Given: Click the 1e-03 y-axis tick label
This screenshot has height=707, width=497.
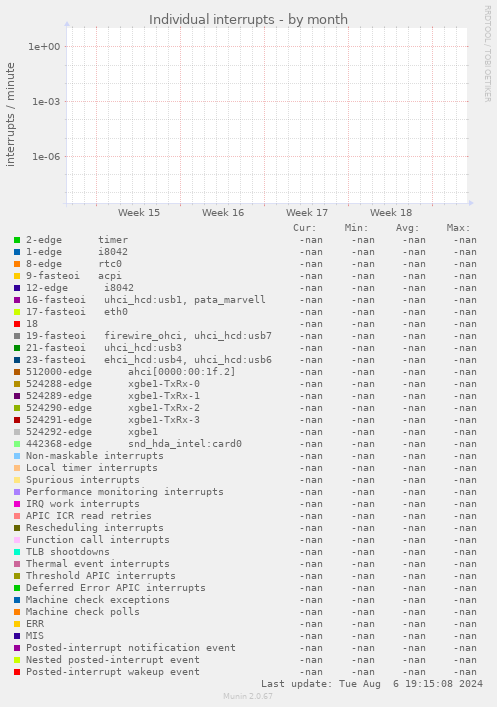Looking at the screenshot, I should tap(46, 102).
